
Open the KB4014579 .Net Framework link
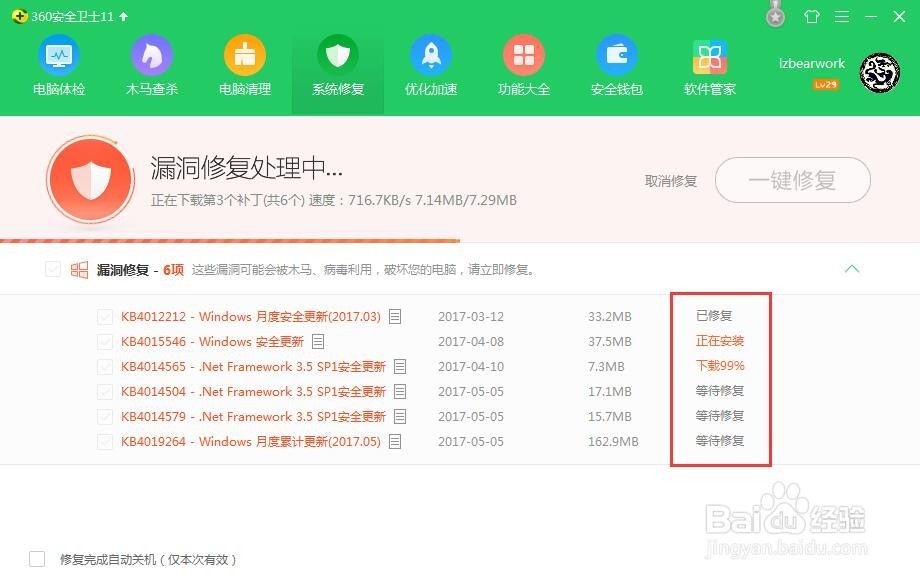point(253,416)
